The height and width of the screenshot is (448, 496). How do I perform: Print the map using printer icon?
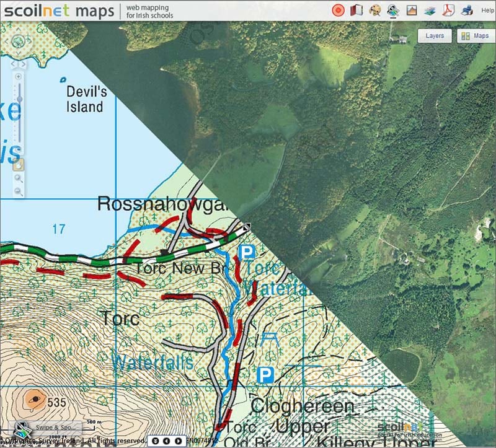tap(467, 11)
